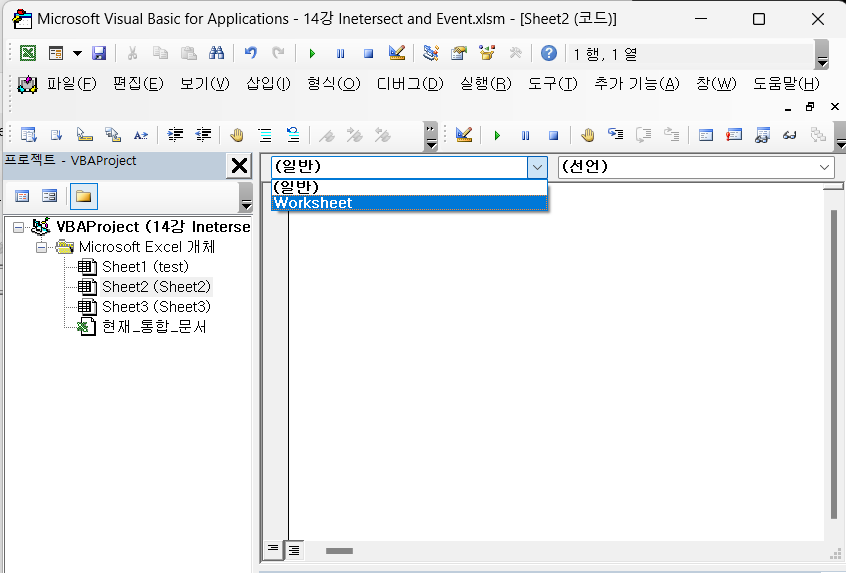Switch to Microsoft Excel view icon
This screenshot has height=573, width=846.
click(x=28, y=53)
